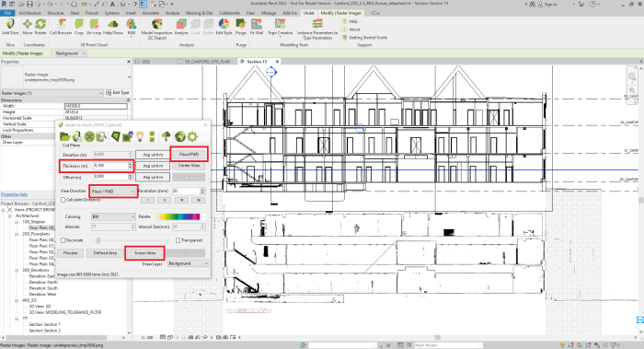Open the File menu

click(x=7, y=13)
